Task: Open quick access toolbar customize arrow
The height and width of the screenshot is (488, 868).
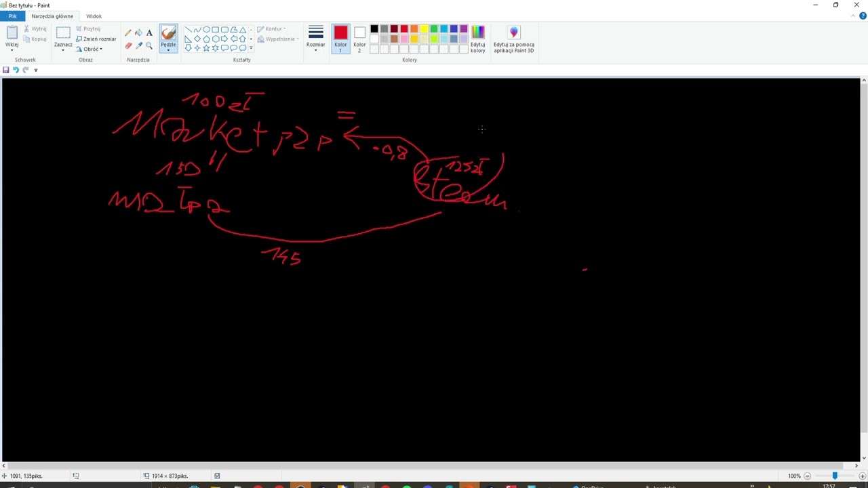Action: 36,70
